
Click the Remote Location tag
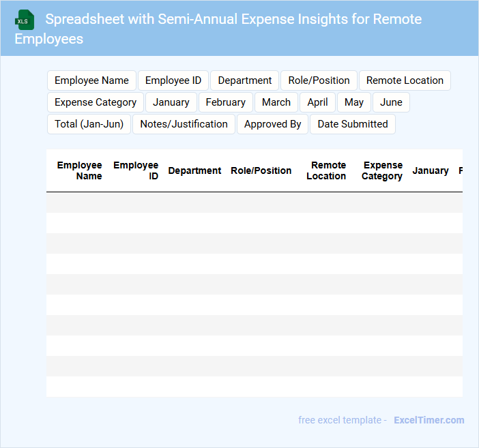point(405,80)
